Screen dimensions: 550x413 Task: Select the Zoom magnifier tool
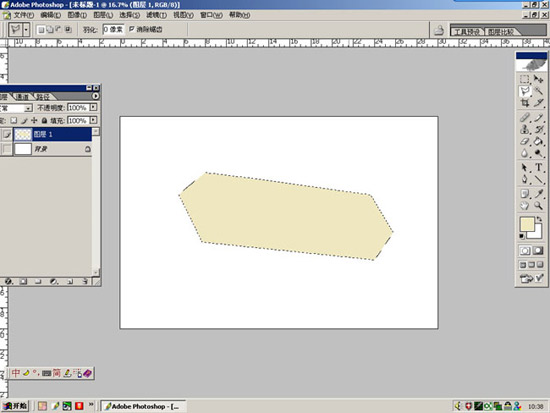click(x=538, y=206)
